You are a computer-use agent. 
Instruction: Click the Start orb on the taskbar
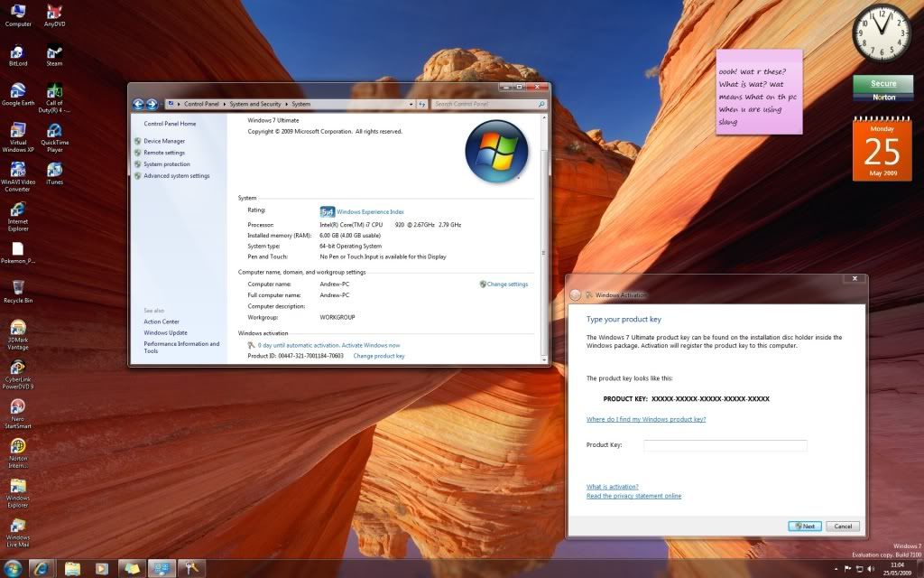[x=13, y=568]
